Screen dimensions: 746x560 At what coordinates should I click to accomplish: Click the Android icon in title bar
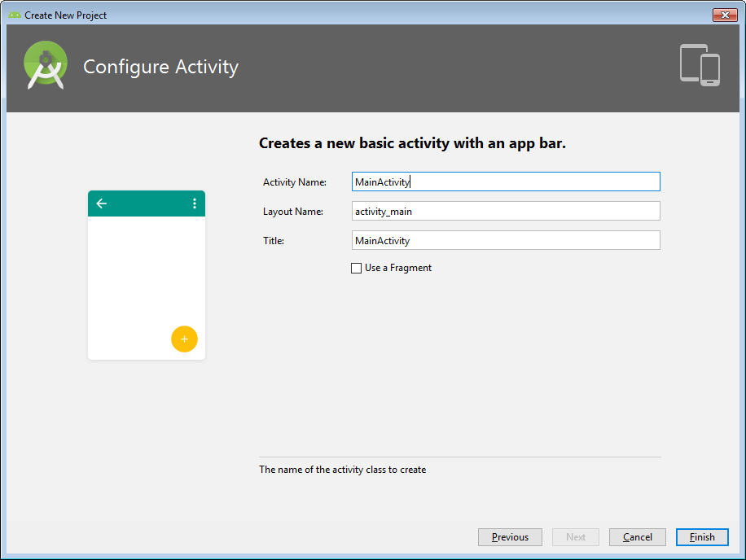click(x=14, y=15)
